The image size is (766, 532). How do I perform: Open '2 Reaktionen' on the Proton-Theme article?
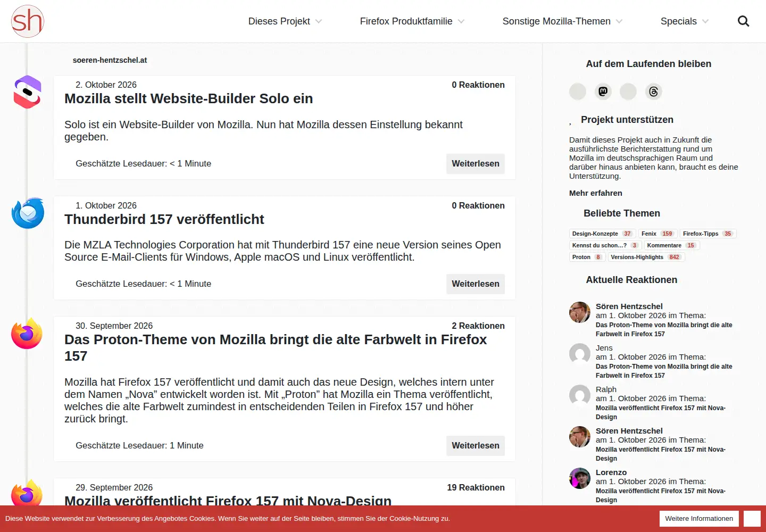[478, 326]
